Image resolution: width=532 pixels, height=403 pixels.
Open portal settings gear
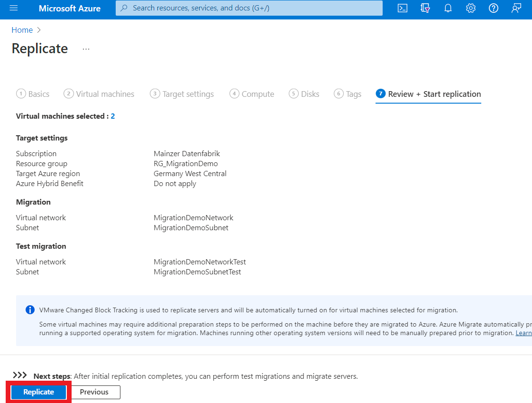470,8
